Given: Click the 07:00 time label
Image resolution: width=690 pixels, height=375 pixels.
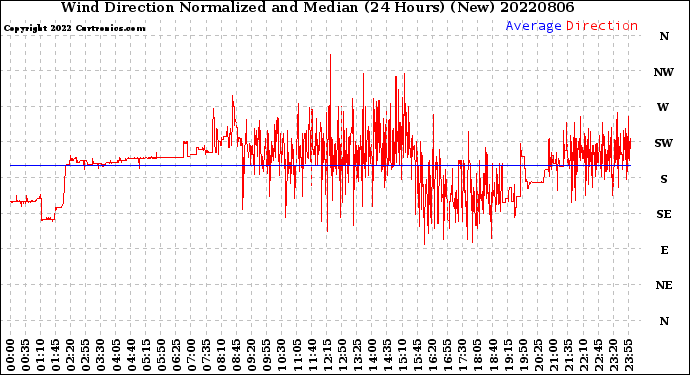Looking at the screenshot, I should (x=191, y=355).
